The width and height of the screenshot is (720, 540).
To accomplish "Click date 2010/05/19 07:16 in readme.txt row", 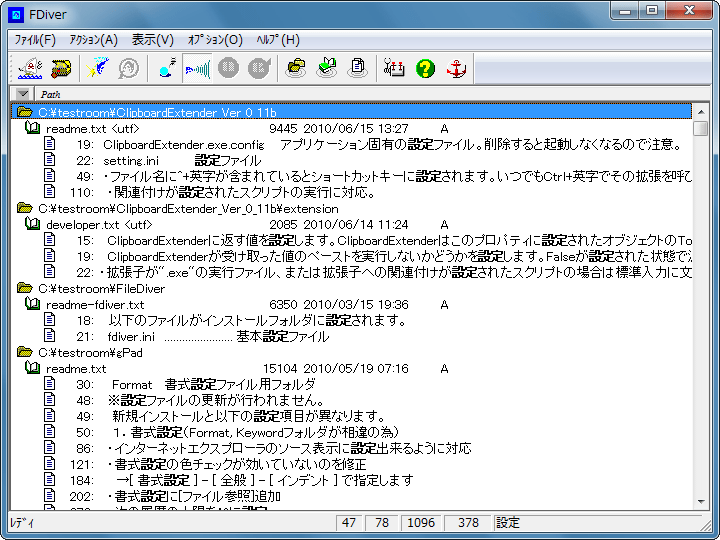I will click(356, 369).
